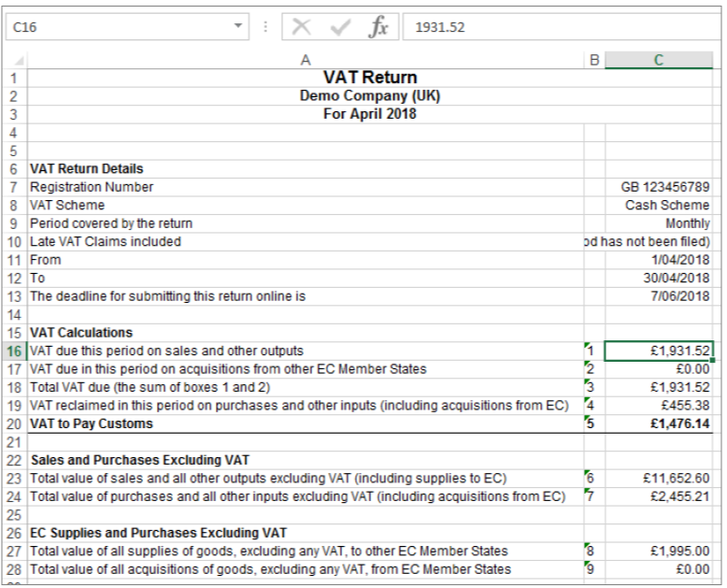Image resolution: width=727 pixels, height=588 pixels.
Task: Select the 30/04/2018 date cell
Action: [659, 279]
